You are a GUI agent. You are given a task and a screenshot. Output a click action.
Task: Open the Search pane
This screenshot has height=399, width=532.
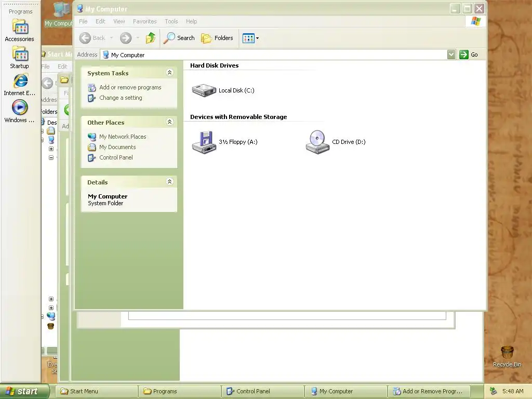[x=179, y=38]
